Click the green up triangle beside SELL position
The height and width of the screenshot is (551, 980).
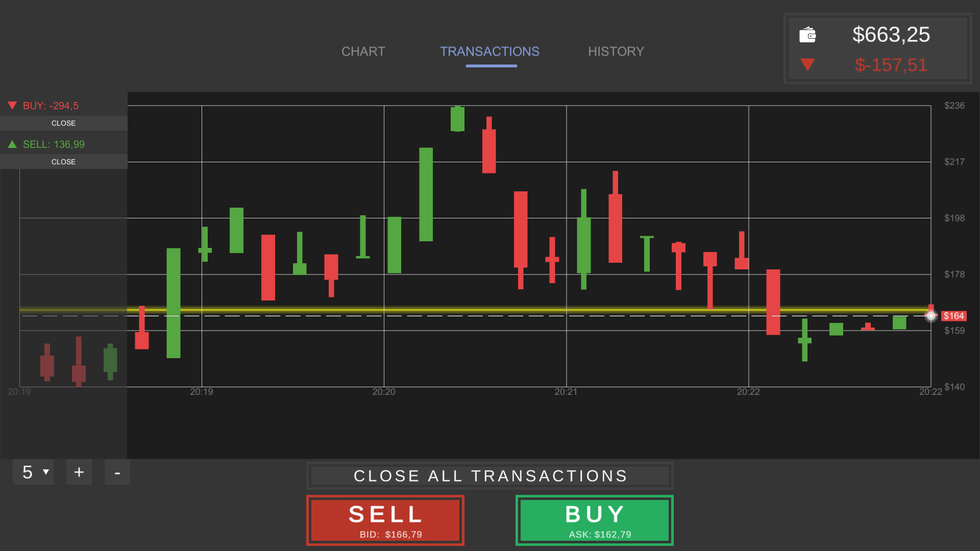coord(12,144)
